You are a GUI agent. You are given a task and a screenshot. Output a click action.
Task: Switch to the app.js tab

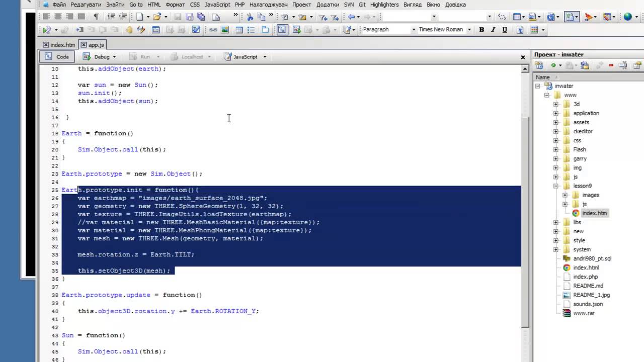point(92,45)
